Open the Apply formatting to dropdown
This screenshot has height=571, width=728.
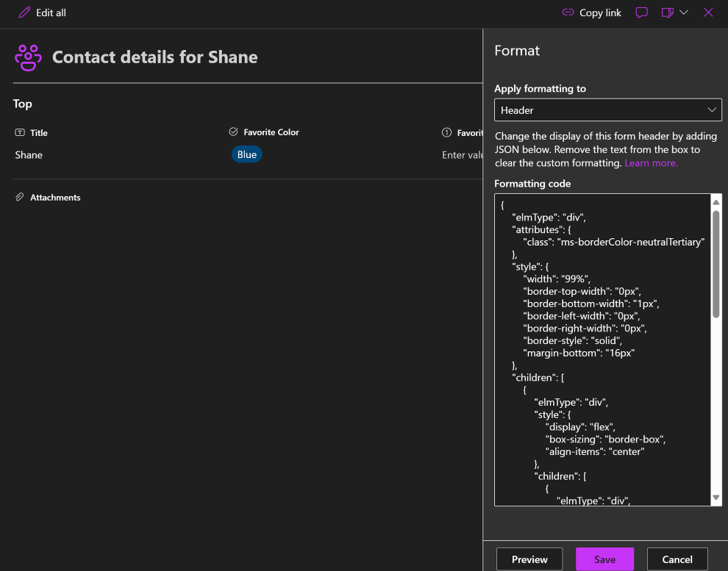(x=607, y=110)
